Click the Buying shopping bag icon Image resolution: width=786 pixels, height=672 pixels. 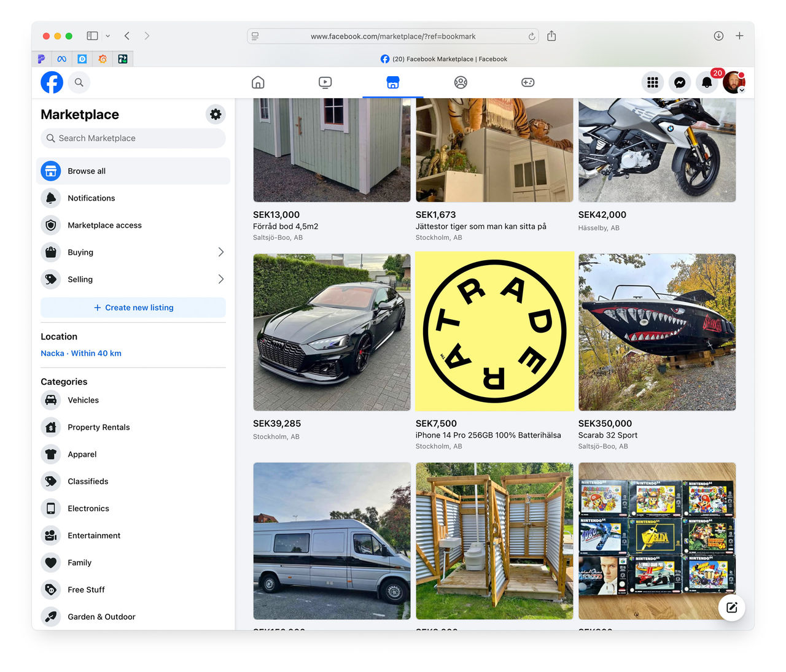(x=51, y=252)
